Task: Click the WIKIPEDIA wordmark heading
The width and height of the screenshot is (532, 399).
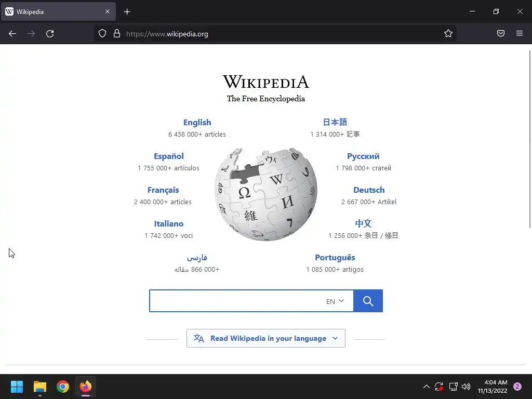Action: pos(266,82)
